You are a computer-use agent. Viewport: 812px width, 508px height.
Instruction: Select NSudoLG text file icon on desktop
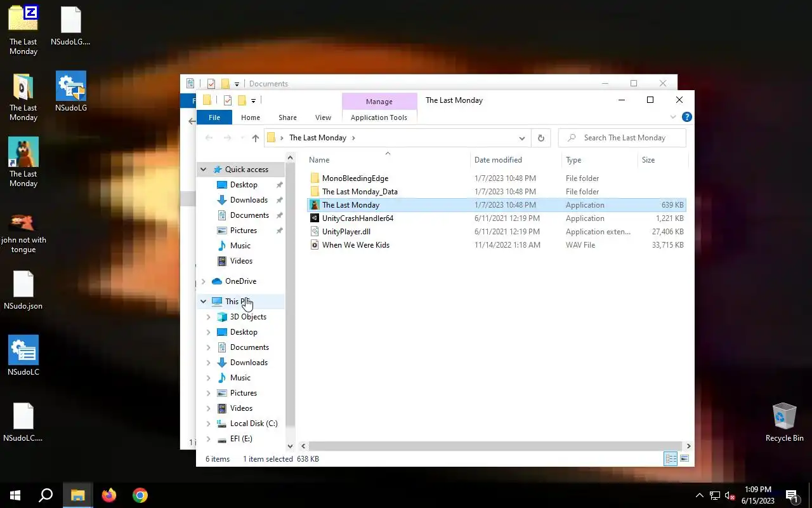[70, 26]
